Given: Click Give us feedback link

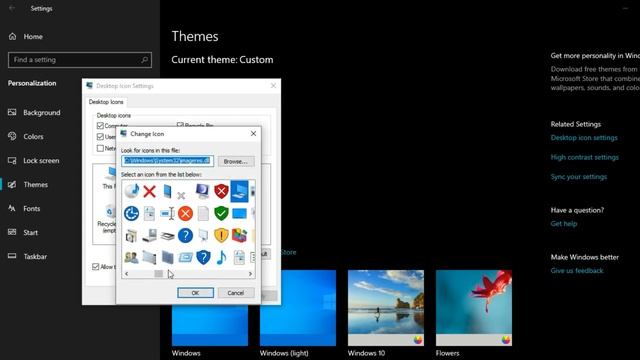Looking at the screenshot, I should click(x=577, y=271).
